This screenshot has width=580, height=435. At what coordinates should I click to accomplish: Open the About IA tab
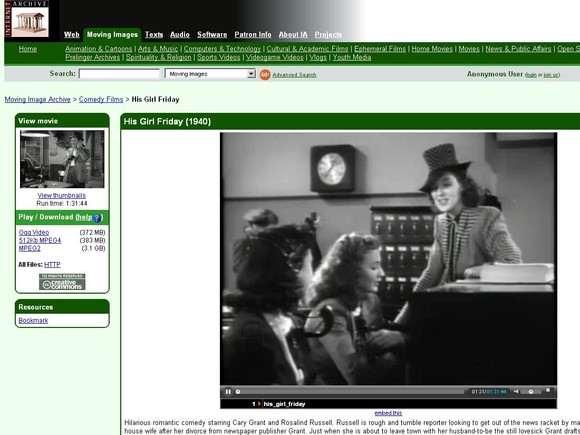[293, 34]
